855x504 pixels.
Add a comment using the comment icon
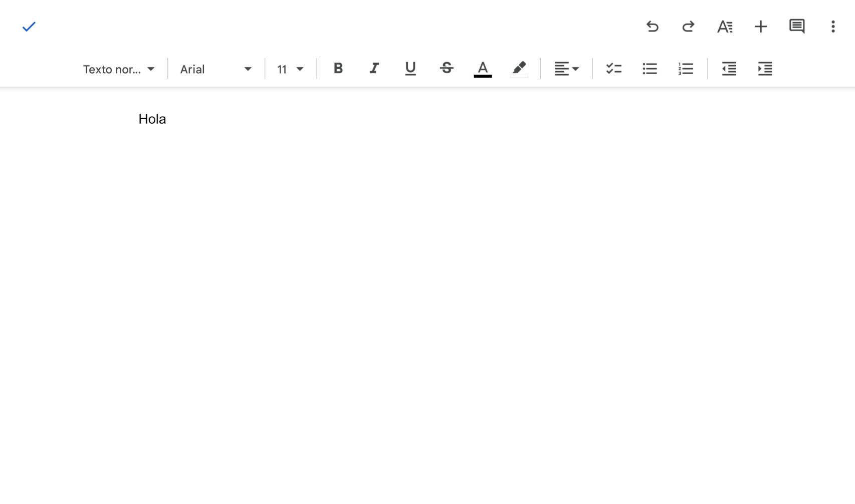[x=797, y=27]
